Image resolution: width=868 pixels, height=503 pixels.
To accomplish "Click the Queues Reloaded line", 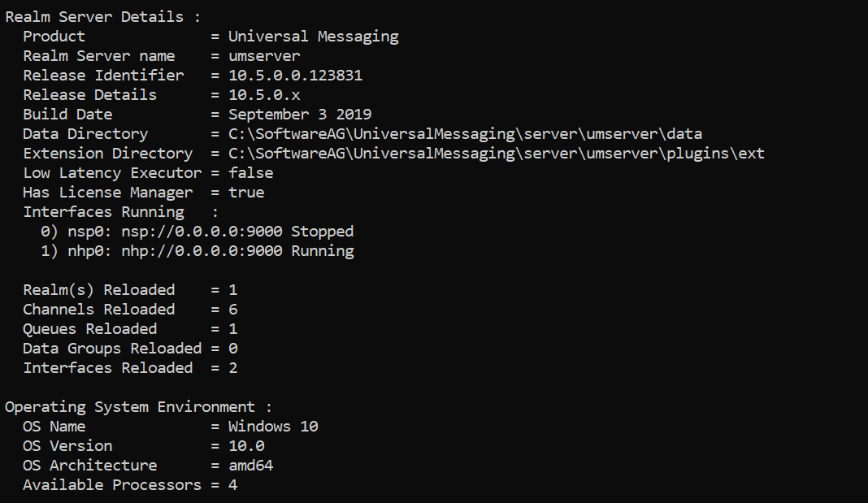I will coord(130,328).
